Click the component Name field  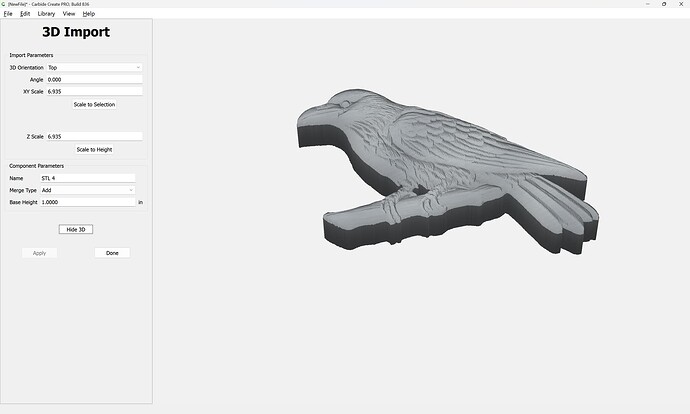[x=87, y=178]
